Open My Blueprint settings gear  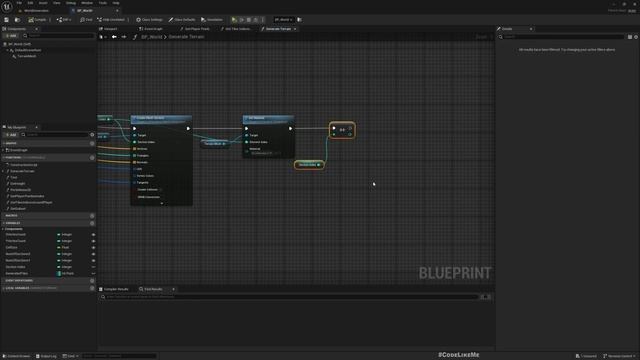click(92, 135)
